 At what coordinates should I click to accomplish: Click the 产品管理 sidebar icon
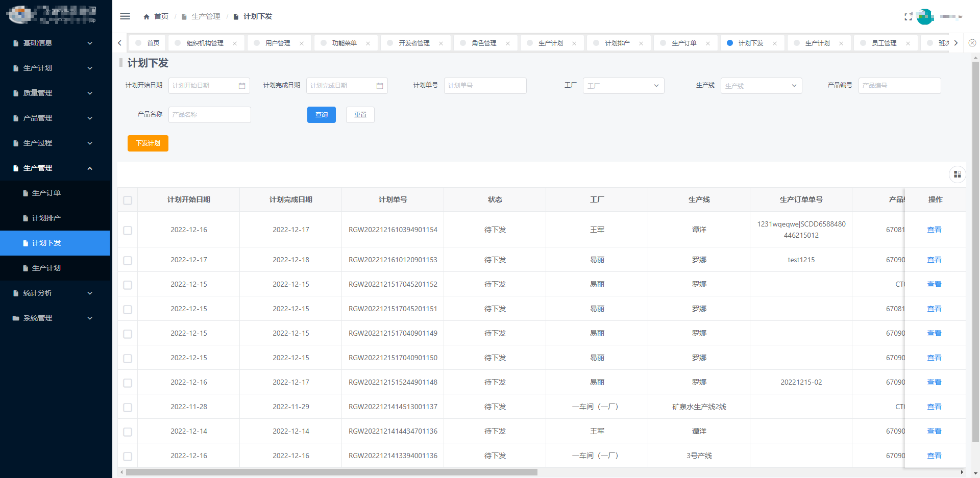(16, 118)
